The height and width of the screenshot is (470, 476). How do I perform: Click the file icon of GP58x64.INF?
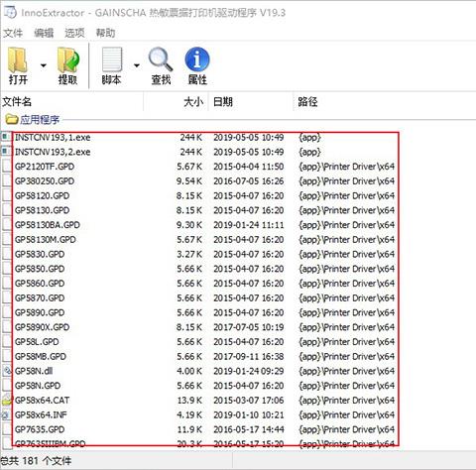(7, 414)
